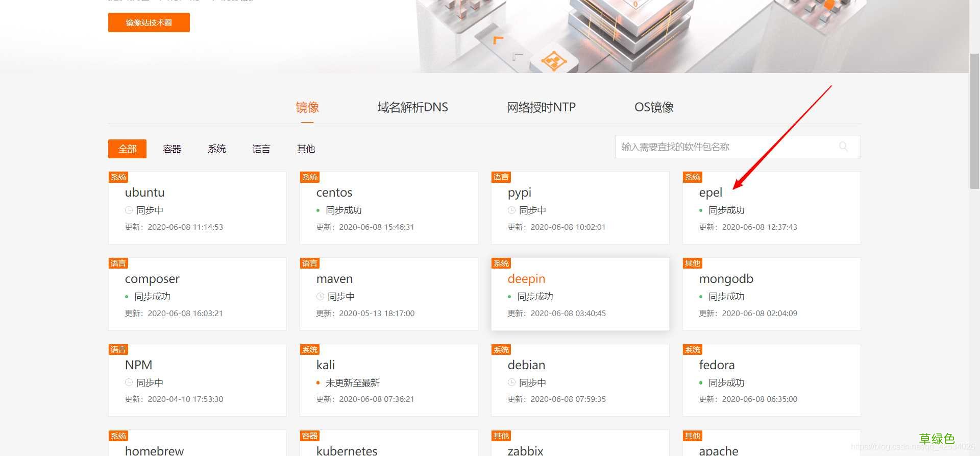Open the maven mirror
This screenshot has width=980, height=456.
[x=334, y=279]
